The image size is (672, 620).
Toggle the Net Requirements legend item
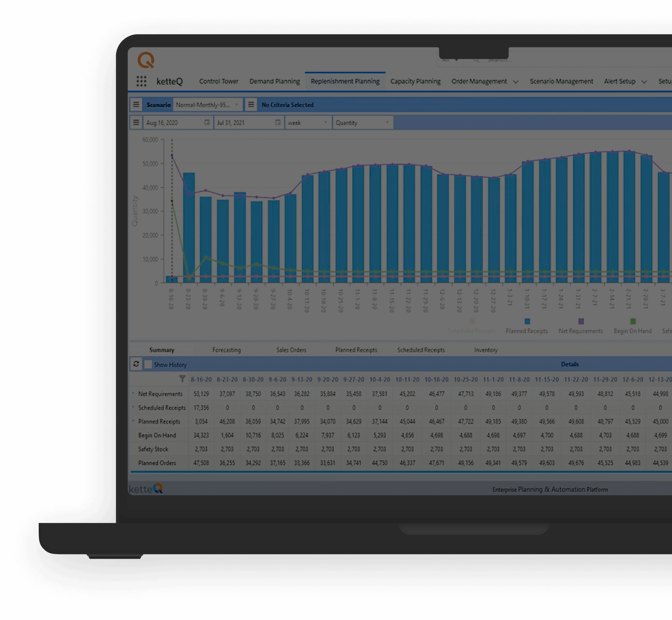click(581, 322)
